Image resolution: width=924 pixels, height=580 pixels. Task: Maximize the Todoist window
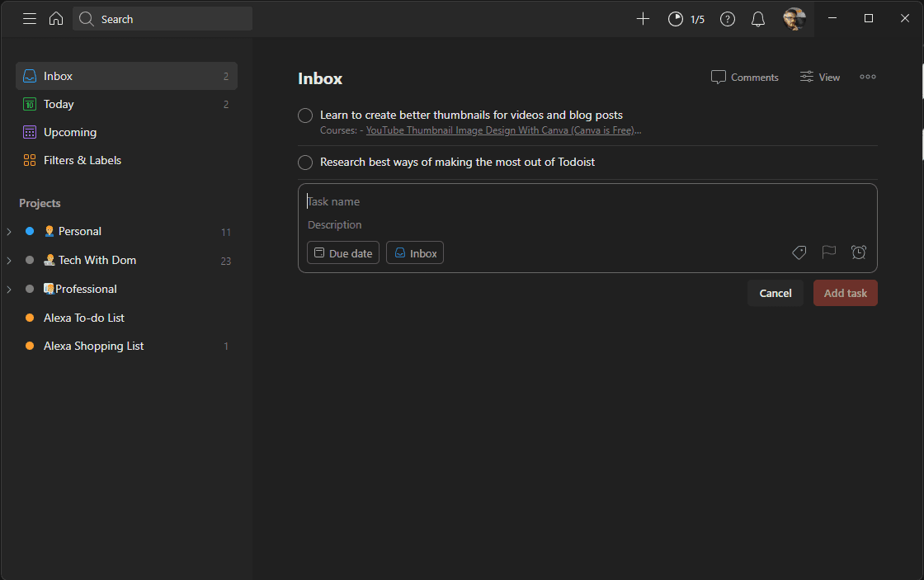tap(869, 18)
